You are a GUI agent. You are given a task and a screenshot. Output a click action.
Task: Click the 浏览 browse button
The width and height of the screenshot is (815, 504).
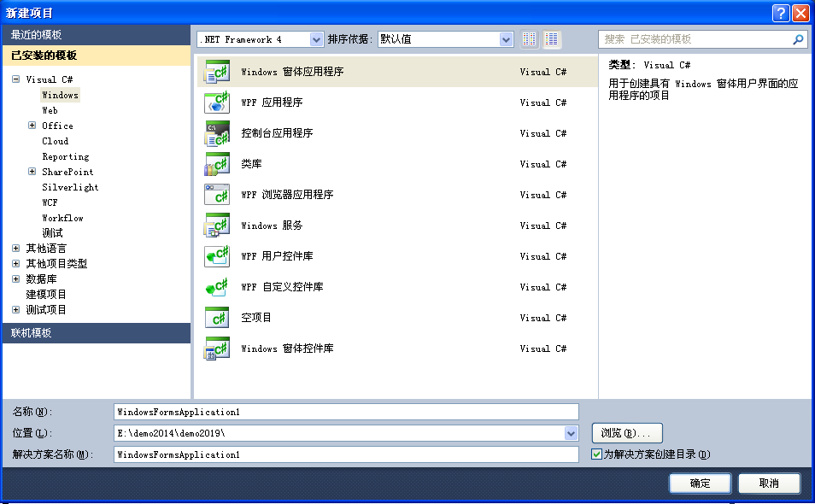[626, 433]
